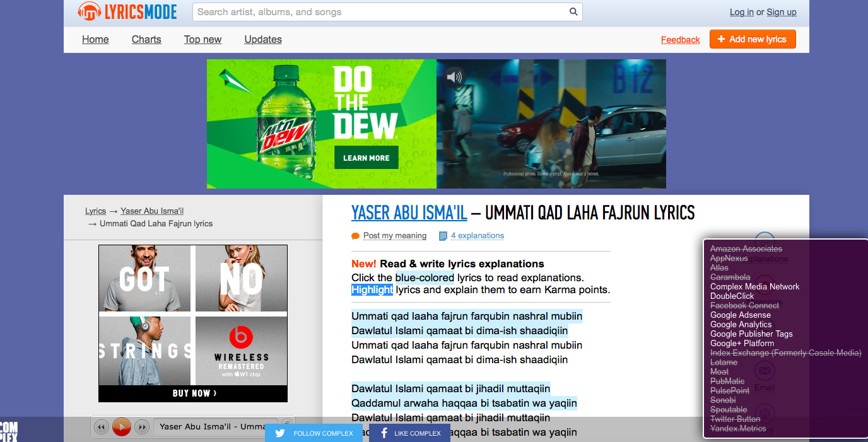Click the search magnifier icon
The width and height of the screenshot is (868, 442).
(x=573, y=12)
